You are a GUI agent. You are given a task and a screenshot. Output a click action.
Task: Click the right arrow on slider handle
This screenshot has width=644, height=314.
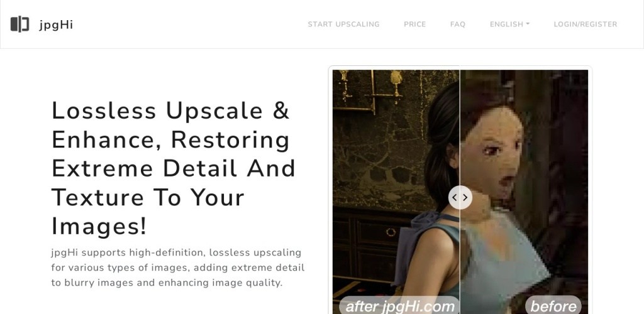(465, 197)
